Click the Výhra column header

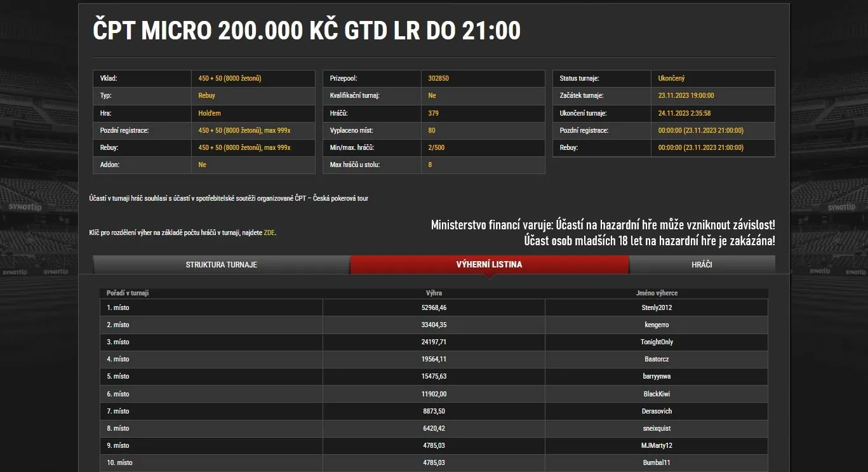pyautogui.click(x=434, y=293)
